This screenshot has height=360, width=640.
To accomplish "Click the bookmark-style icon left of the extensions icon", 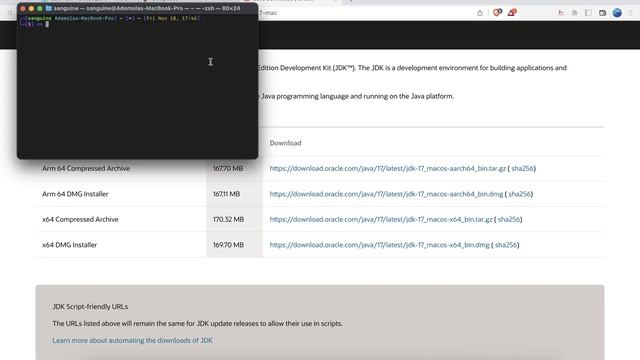I will click(x=561, y=13).
